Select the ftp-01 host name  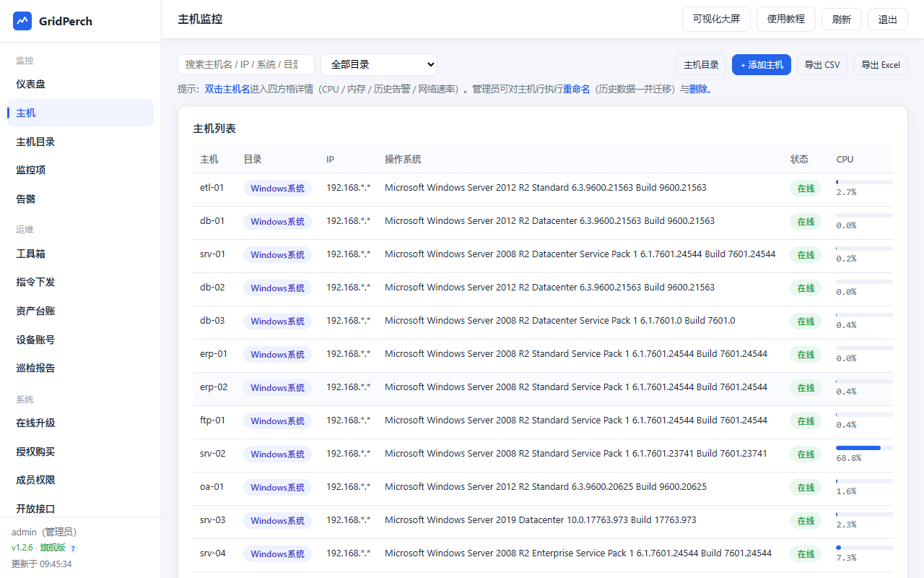(213, 420)
